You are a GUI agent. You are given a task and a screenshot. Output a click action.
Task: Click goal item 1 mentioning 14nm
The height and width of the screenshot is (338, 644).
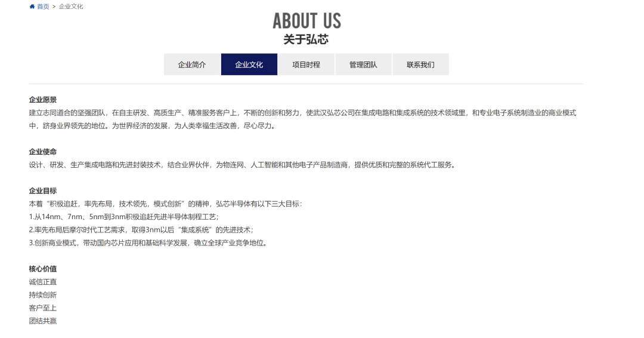[124, 217]
